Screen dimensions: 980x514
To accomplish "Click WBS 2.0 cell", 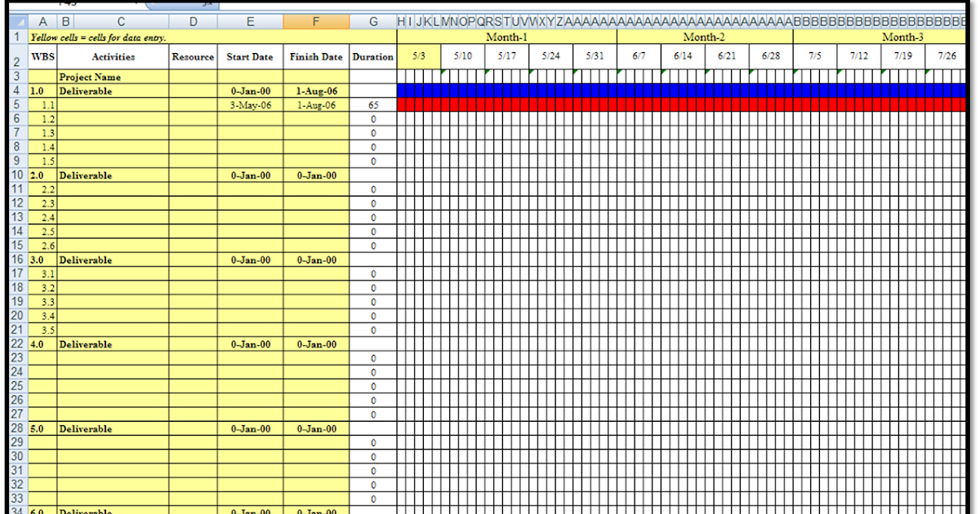I will coord(42,175).
